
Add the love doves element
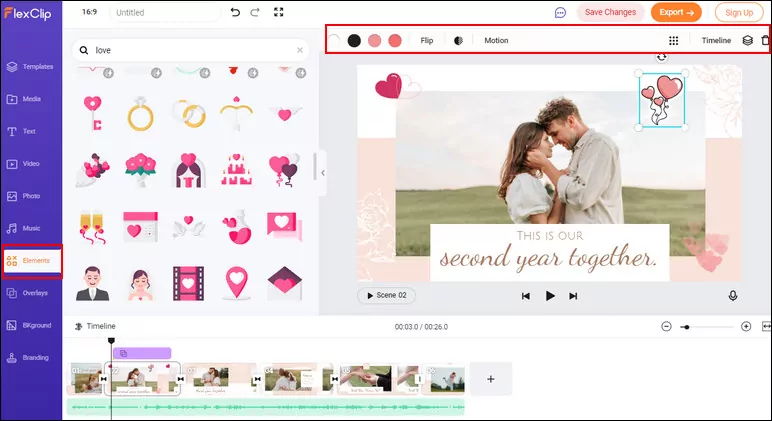(189, 227)
